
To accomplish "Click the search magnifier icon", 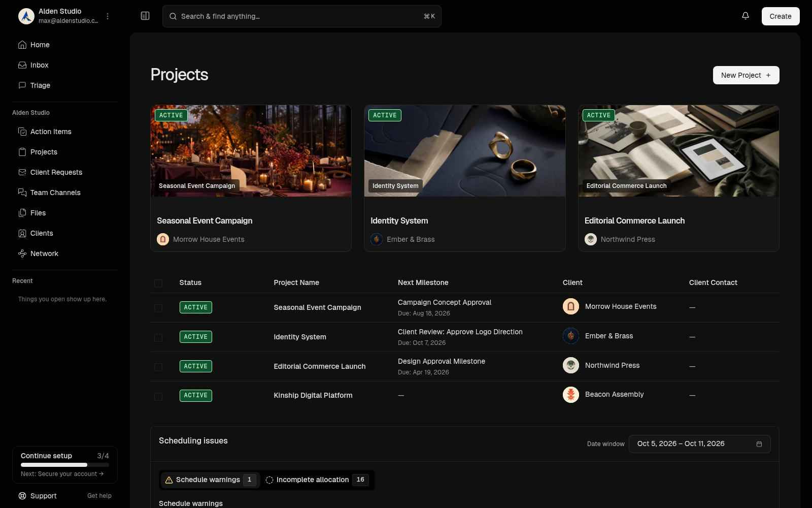I will pyautogui.click(x=173, y=16).
